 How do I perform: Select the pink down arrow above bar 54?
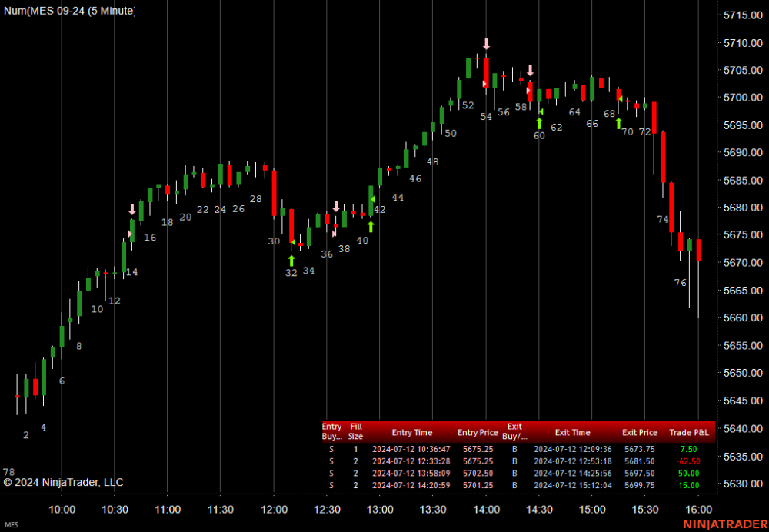tap(486, 44)
